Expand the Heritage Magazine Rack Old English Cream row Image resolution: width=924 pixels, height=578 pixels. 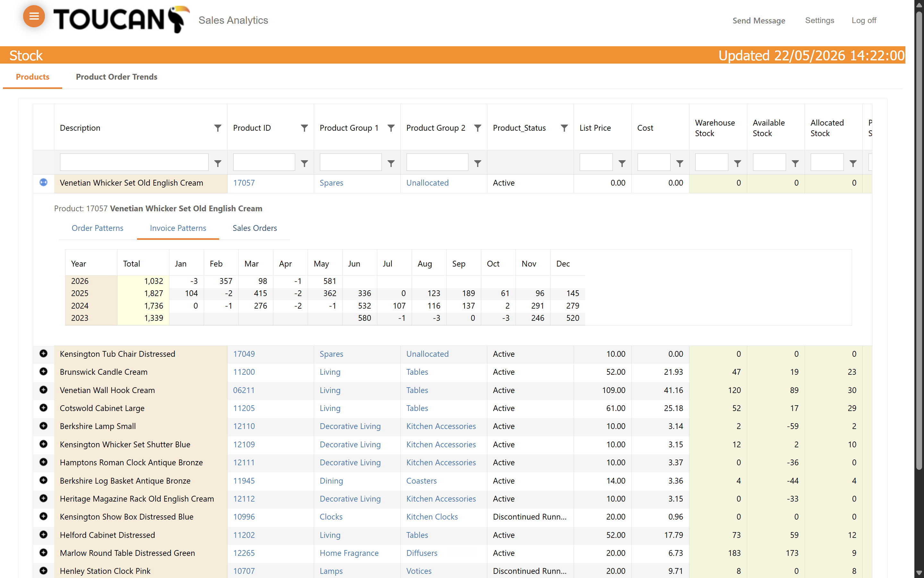(x=44, y=498)
